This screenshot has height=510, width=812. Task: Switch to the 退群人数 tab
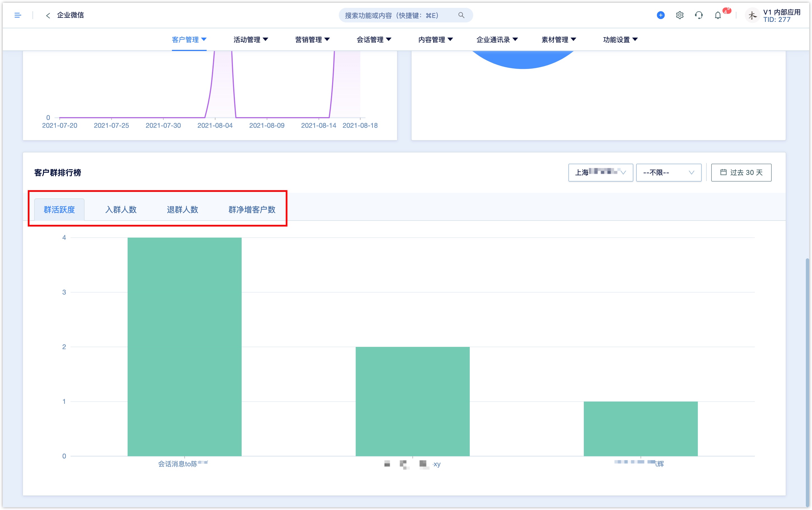point(183,210)
